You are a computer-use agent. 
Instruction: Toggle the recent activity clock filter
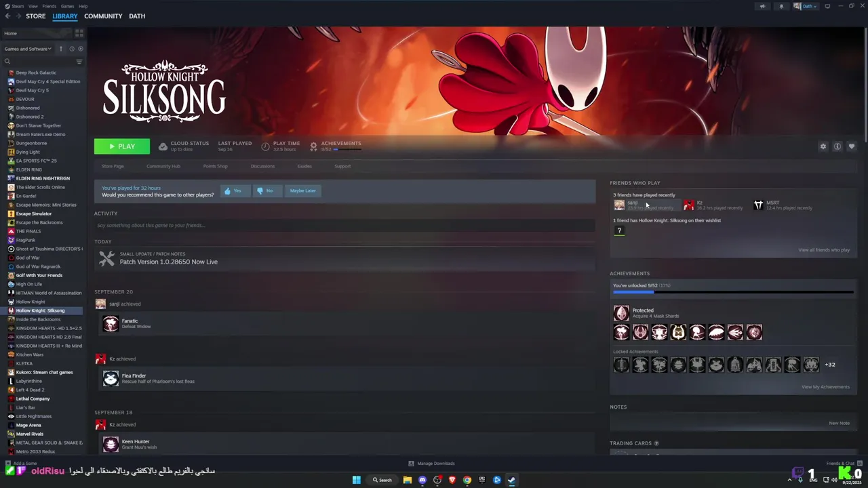[71, 49]
